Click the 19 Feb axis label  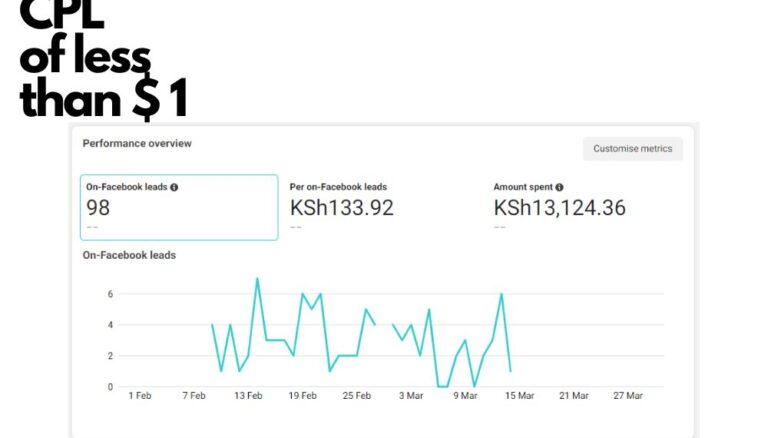302,396
